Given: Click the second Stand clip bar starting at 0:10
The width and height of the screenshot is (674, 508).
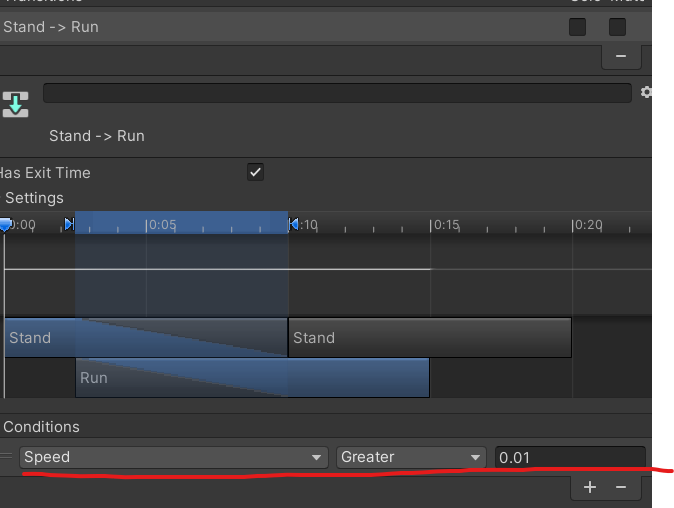Looking at the screenshot, I should coord(430,338).
